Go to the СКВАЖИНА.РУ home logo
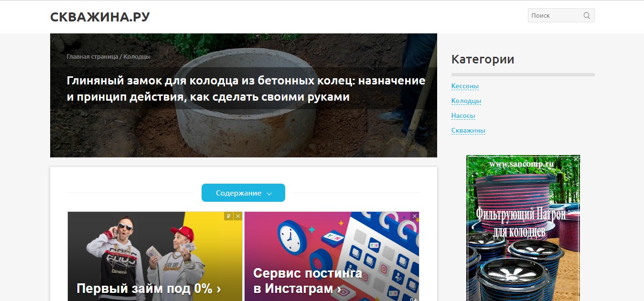The width and height of the screenshot is (644, 301). (x=100, y=17)
